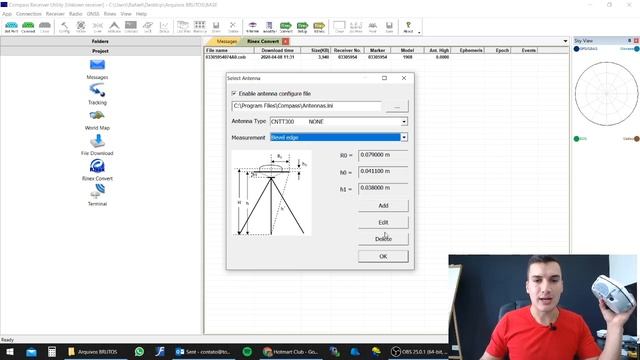Close the Select Antenna dialog
Screen dimensions: 640x360
(x=404, y=78)
